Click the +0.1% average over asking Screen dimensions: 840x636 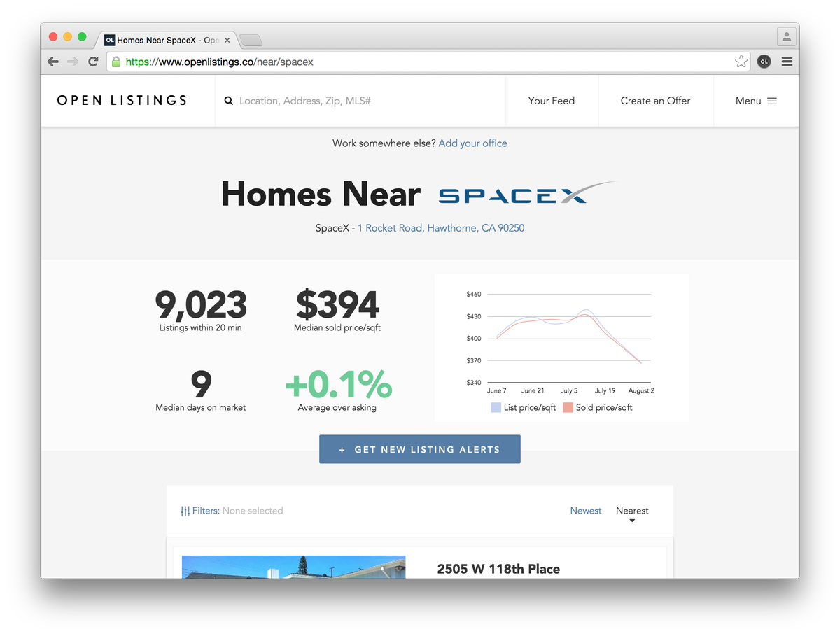[x=338, y=383]
